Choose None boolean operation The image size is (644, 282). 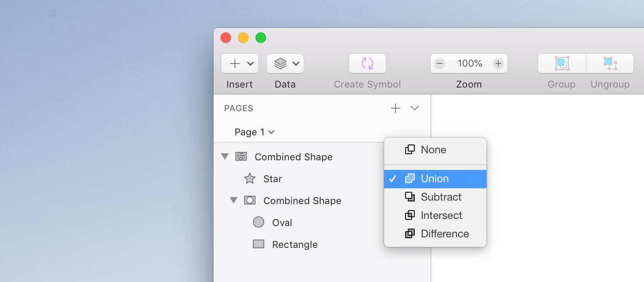433,150
